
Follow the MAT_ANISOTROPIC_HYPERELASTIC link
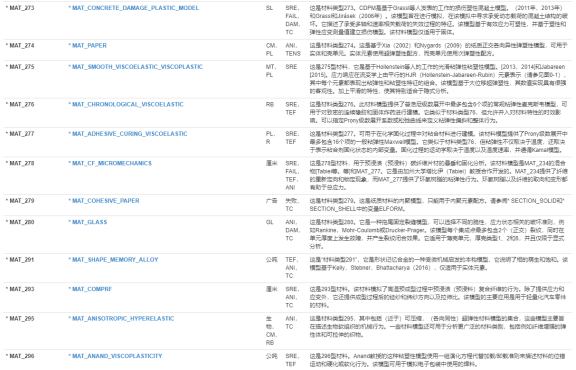(x=123, y=318)
